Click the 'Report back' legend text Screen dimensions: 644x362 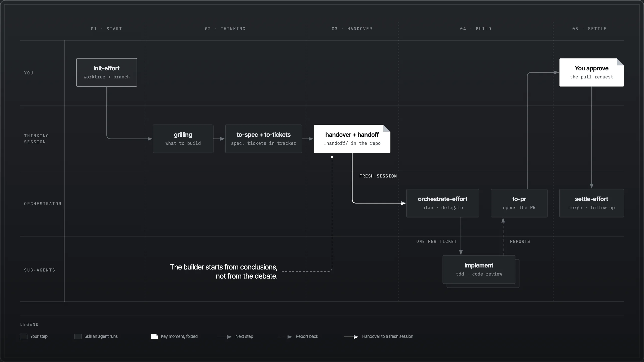click(x=307, y=336)
